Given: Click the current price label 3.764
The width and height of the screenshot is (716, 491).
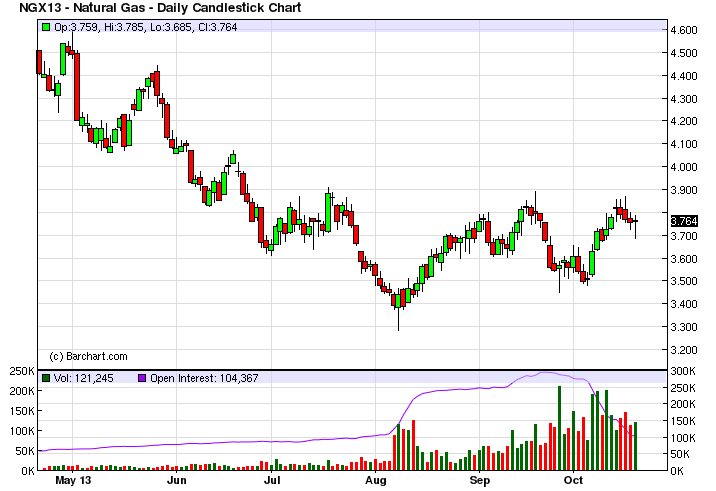Looking at the screenshot, I should pos(684,222).
